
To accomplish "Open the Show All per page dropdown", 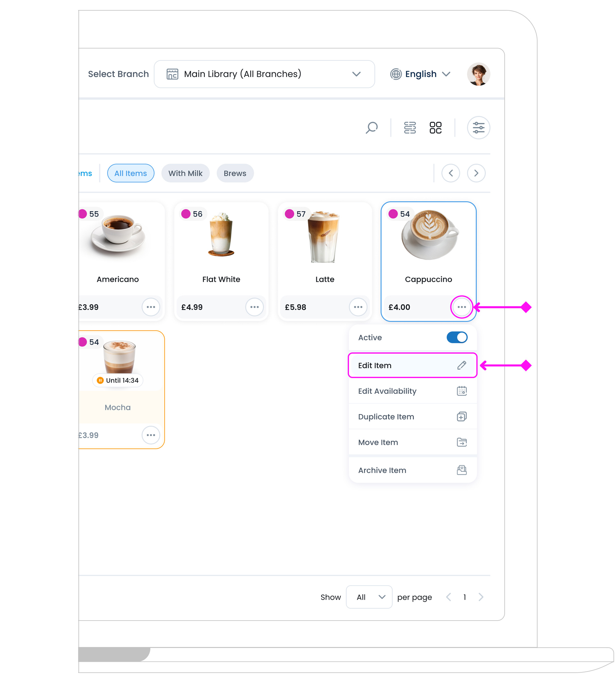I will click(x=369, y=597).
